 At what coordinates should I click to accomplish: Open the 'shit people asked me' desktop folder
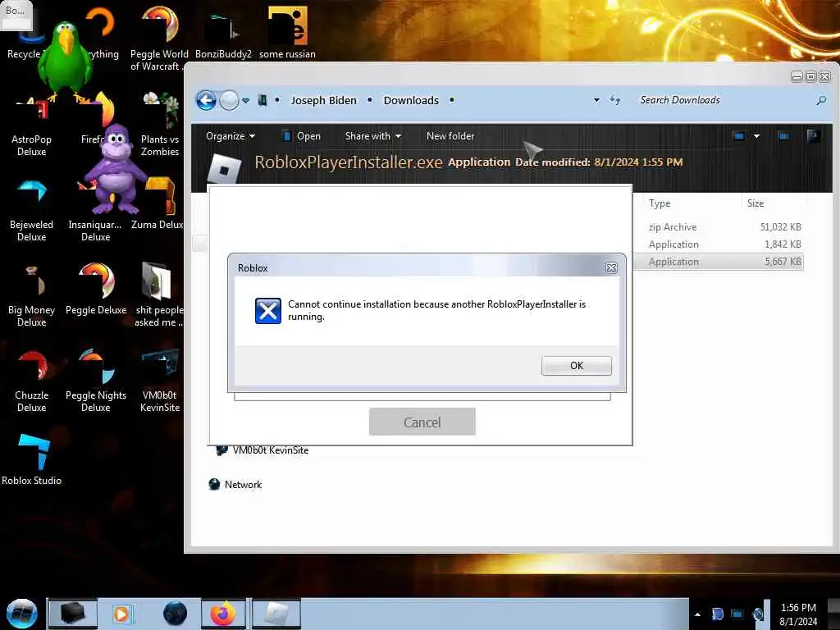(158, 295)
